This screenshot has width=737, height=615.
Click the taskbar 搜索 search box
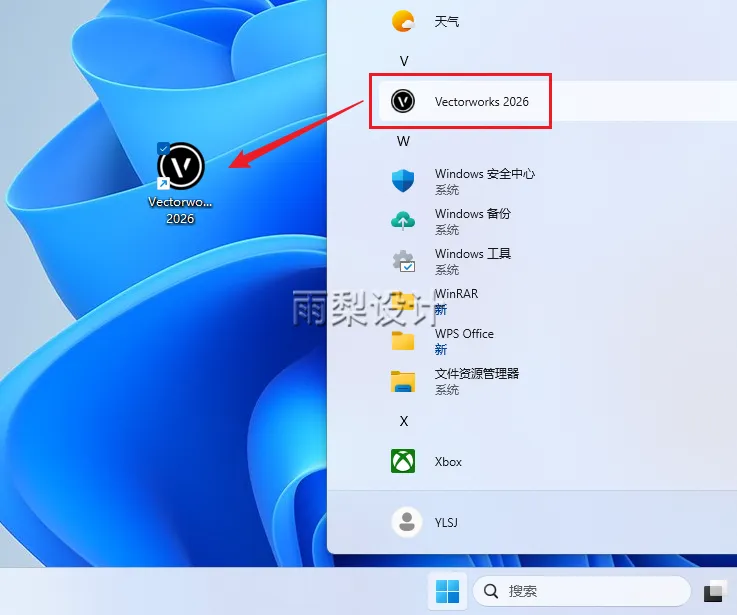point(582,591)
